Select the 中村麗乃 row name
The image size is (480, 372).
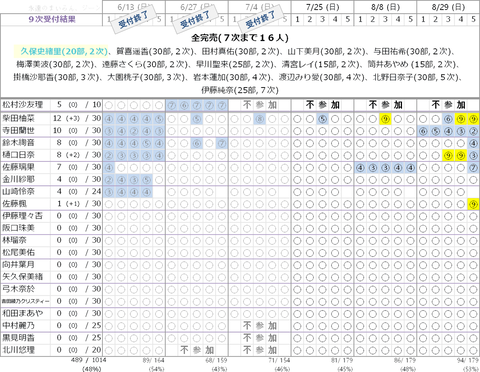pos(18,325)
